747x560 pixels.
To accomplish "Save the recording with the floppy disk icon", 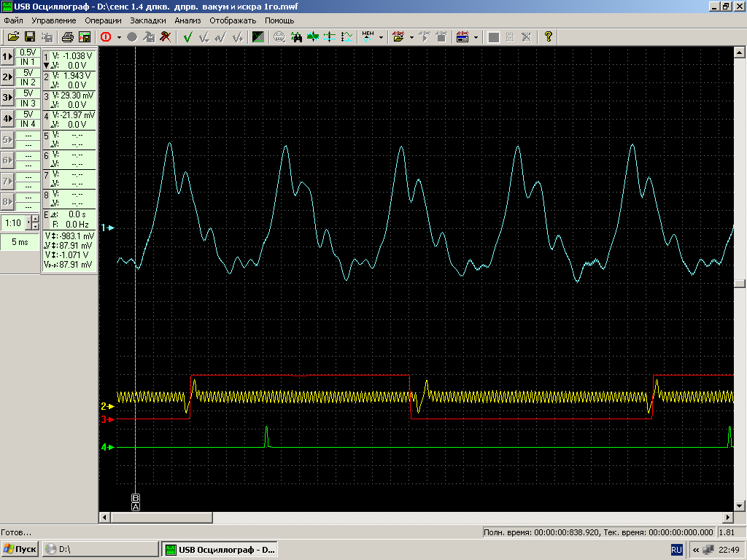I will tap(29, 36).
